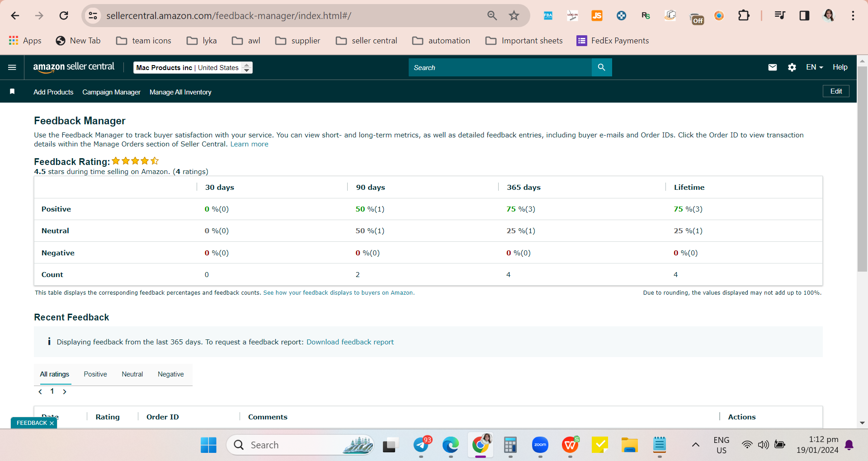
Task: See how feedback displays to buyers
Action: [339, 293]
